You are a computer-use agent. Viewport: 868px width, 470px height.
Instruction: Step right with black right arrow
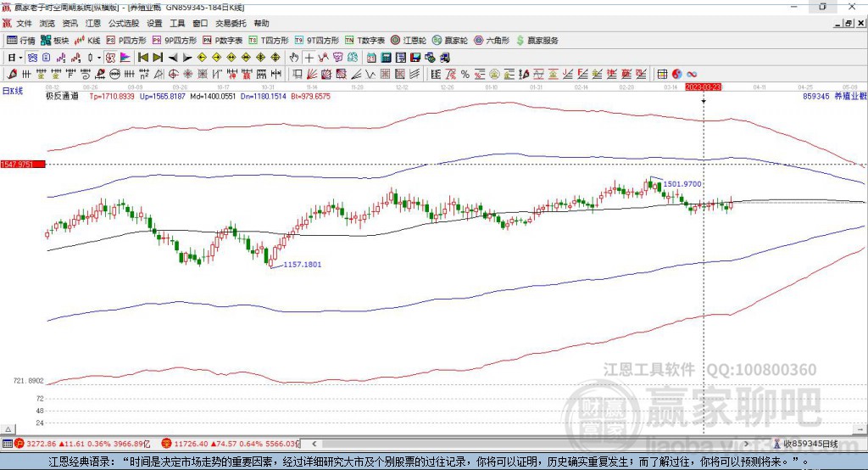187,58
